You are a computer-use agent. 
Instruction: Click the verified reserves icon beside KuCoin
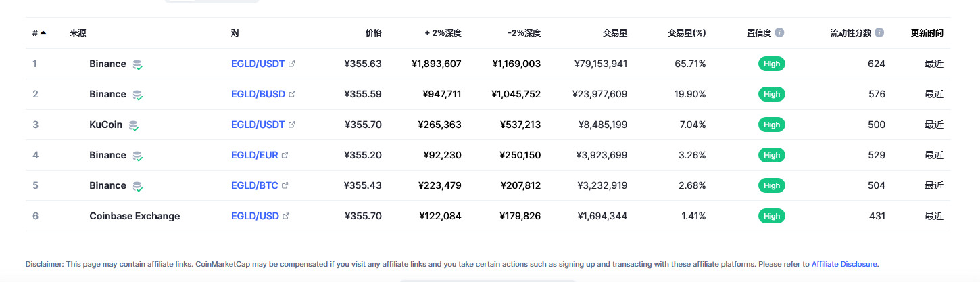coord(134,125)
